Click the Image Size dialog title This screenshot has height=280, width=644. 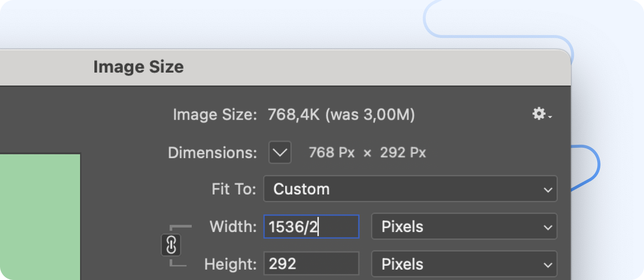point(138,67)
